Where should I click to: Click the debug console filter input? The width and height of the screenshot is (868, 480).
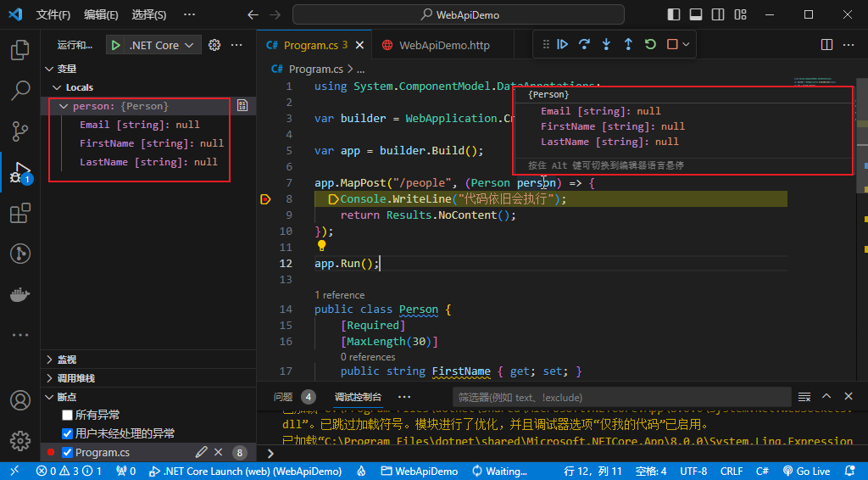click(620, 397)
